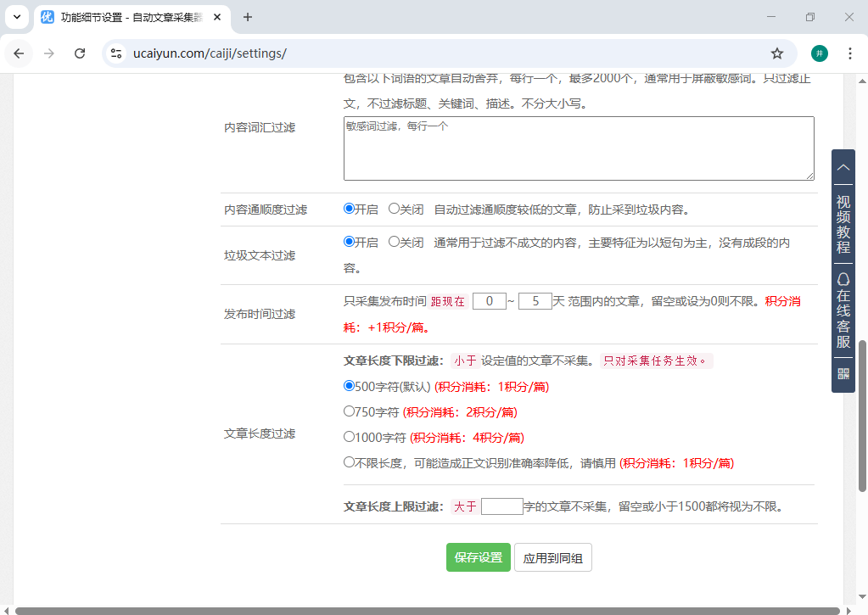Select 关闭 for 垃圾文本过滤
Viewport: 868px width, 615px height.
pos(392,243)
